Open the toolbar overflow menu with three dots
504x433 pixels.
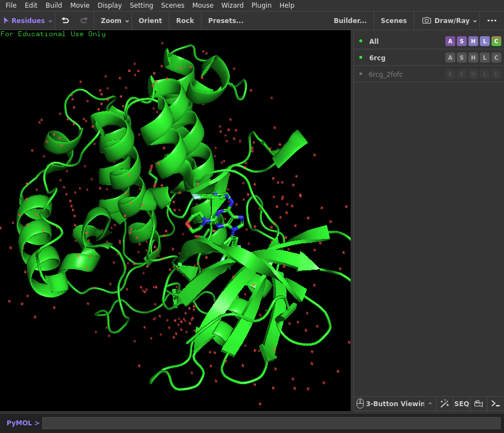coord(491,20)
